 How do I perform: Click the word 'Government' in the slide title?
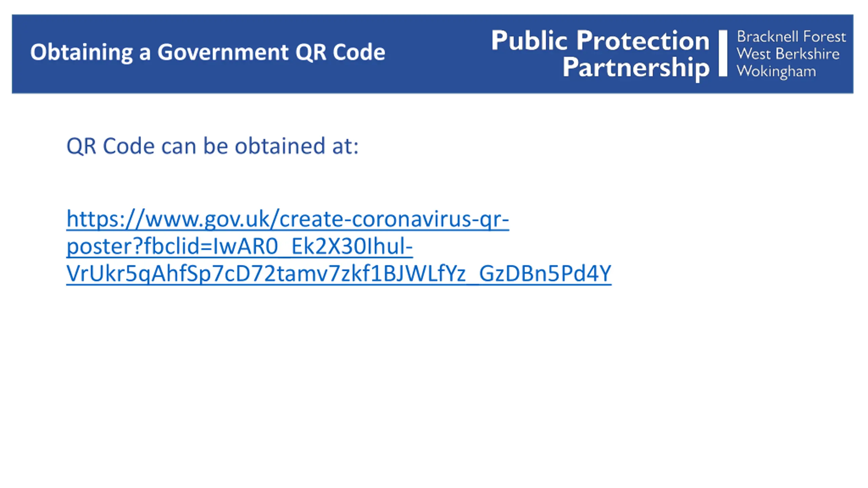[223, 52]
